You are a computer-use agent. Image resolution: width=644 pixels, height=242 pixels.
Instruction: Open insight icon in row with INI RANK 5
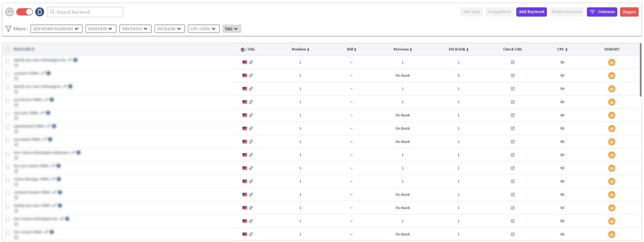[612, 76]
